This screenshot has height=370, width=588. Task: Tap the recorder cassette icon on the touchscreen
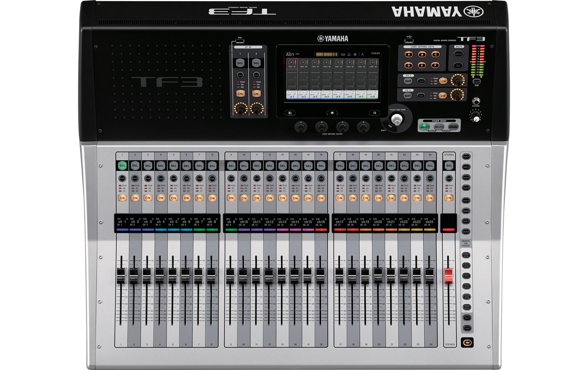pos(343,54)
